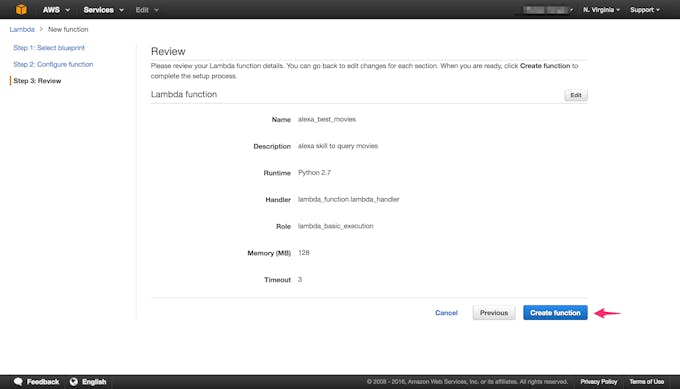Open the AWS dropdown menu
This screenshot has height=389, width=680.
coord(56,10)
